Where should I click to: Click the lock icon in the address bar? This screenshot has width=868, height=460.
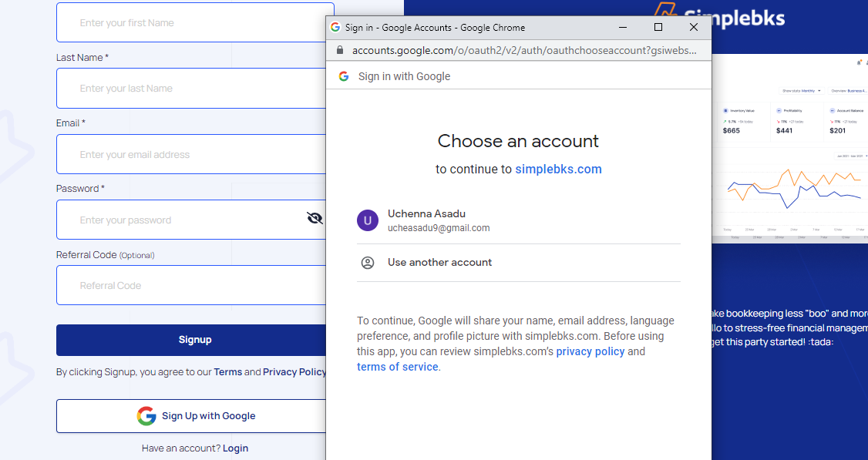339,50
